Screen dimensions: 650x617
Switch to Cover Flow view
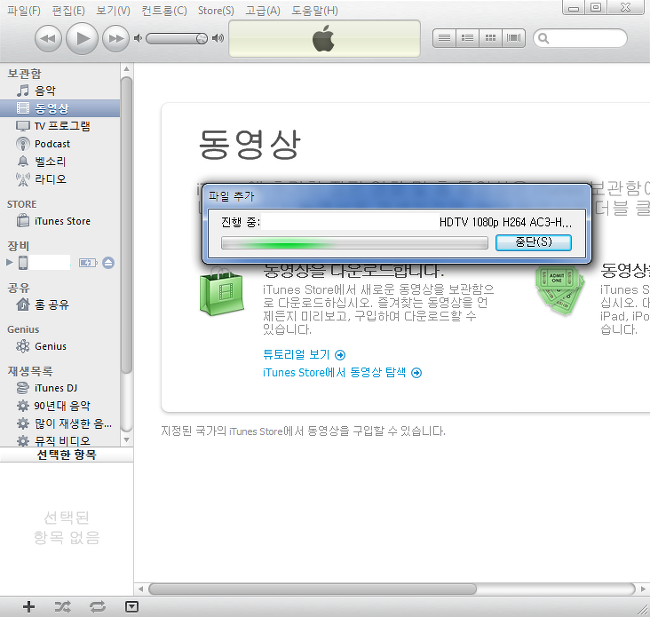pyautogui.click(x=514, y=39)
